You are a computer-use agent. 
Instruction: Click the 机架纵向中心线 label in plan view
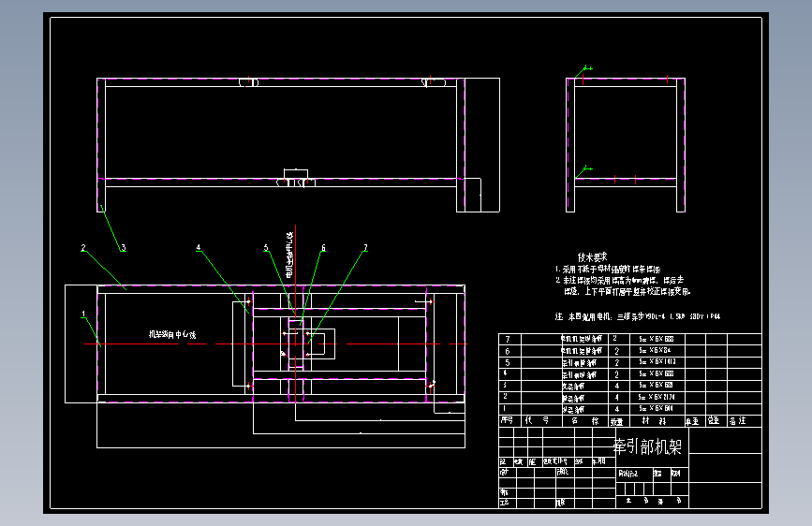coord(172,334)
